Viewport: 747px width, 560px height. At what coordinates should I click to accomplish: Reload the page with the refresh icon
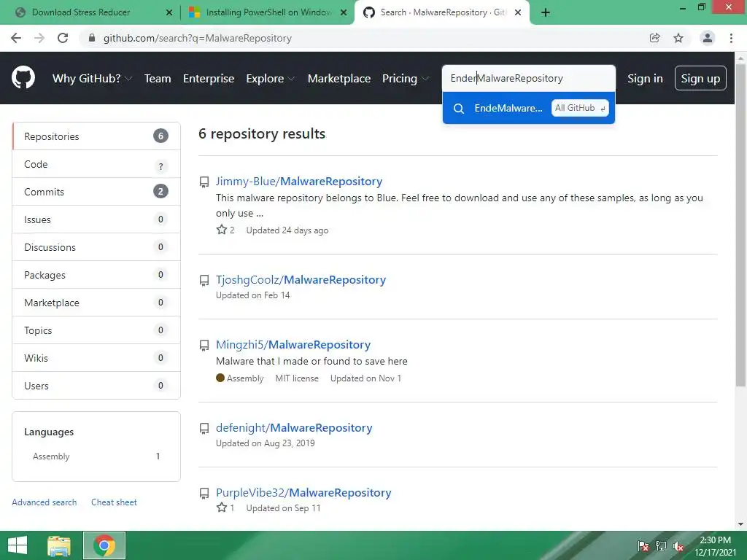pyautogui.click(x=63, y=38)
